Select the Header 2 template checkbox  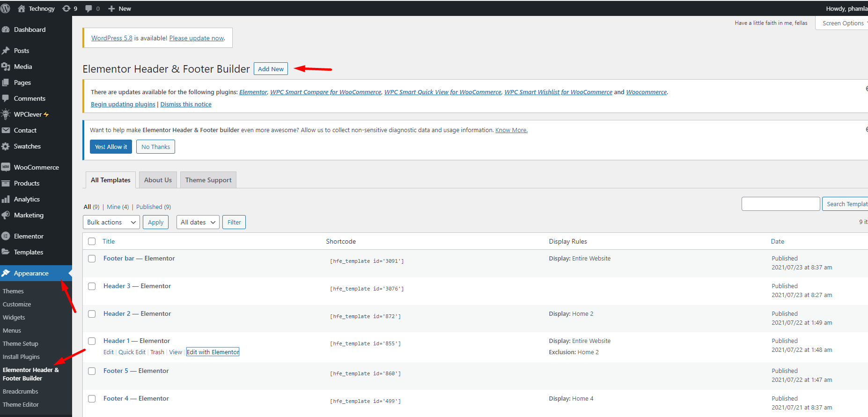(92, 314)
